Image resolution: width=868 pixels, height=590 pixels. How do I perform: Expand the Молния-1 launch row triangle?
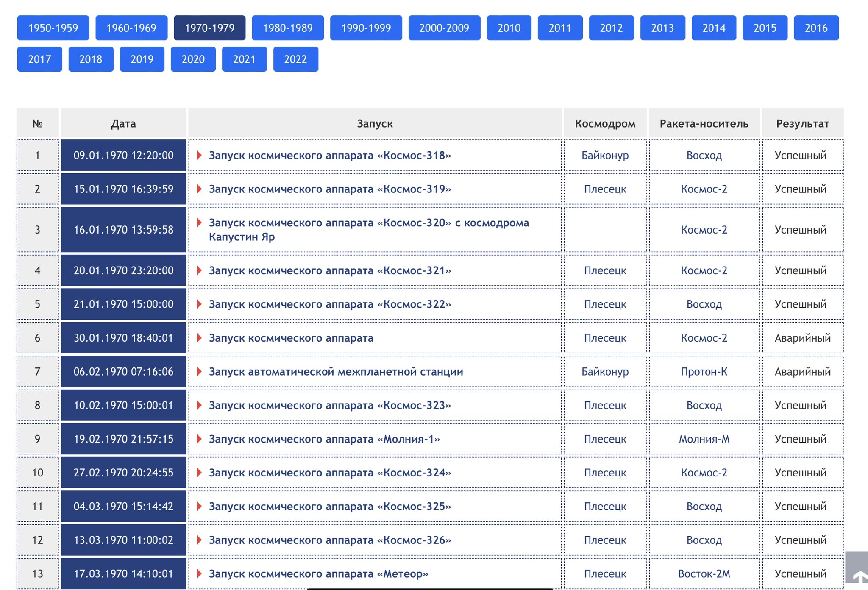(199, 439)
